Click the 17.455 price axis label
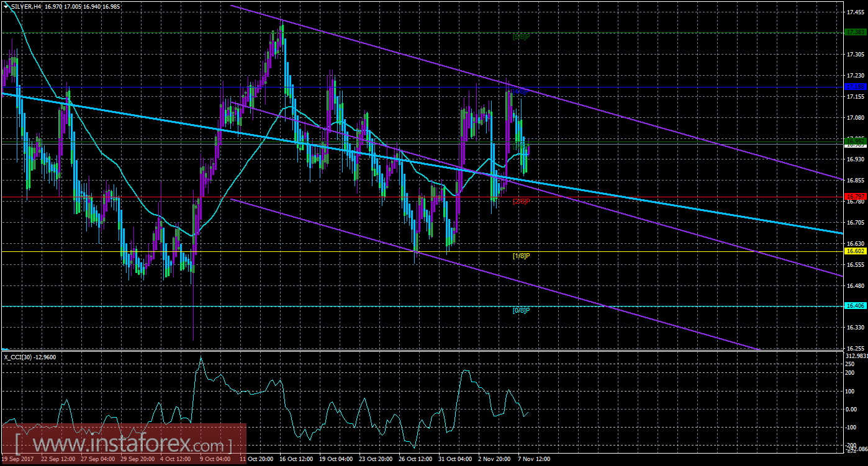 tap(856, 13)
